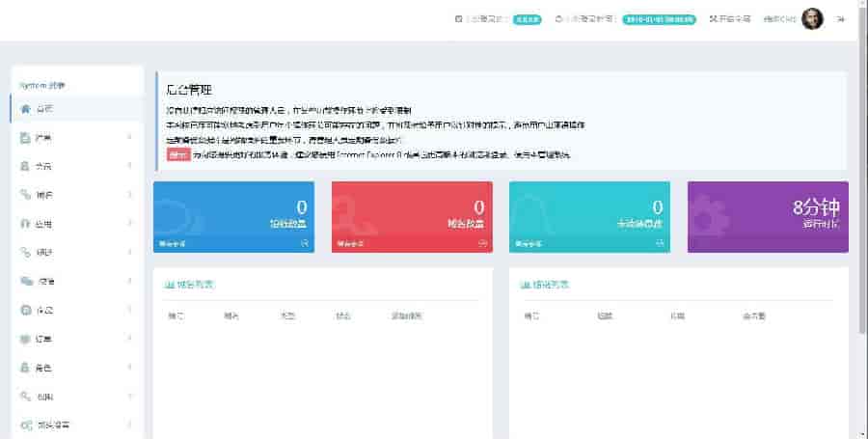Click the circled arrow icon on the teal card
The width and height of the screenshot is (868, 439).
pos(662,243)
